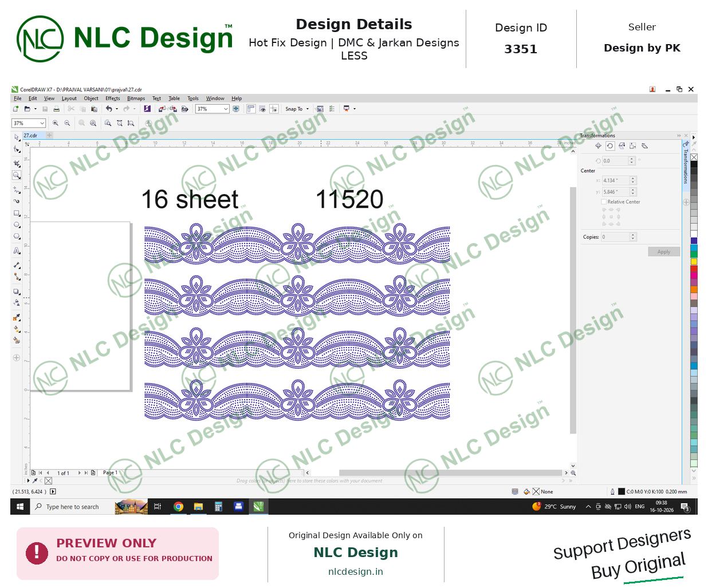Viewport: 708px width, 588px height.
Task: Click the Page 1 tab at bottom
Action: click(110, 473)
